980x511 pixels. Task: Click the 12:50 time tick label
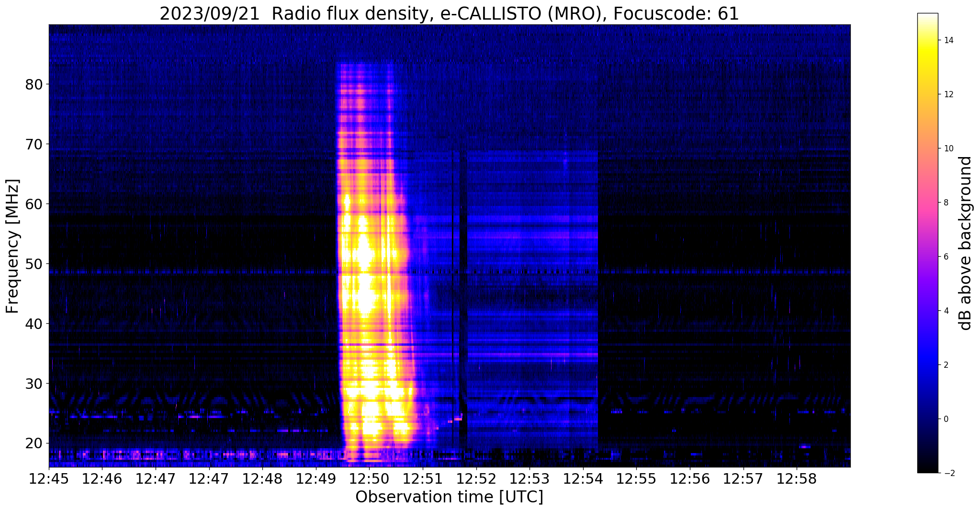pos(370,479)
